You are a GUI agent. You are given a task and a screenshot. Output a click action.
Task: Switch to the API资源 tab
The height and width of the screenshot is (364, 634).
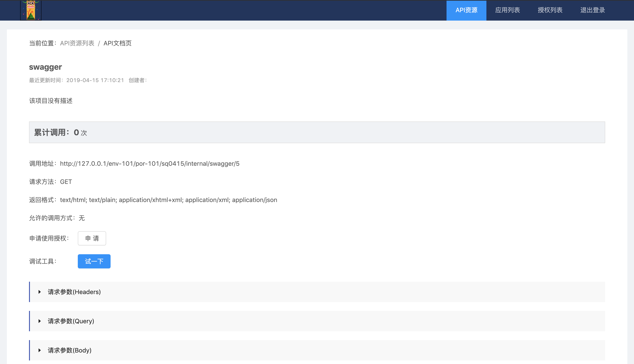point(466,10)
